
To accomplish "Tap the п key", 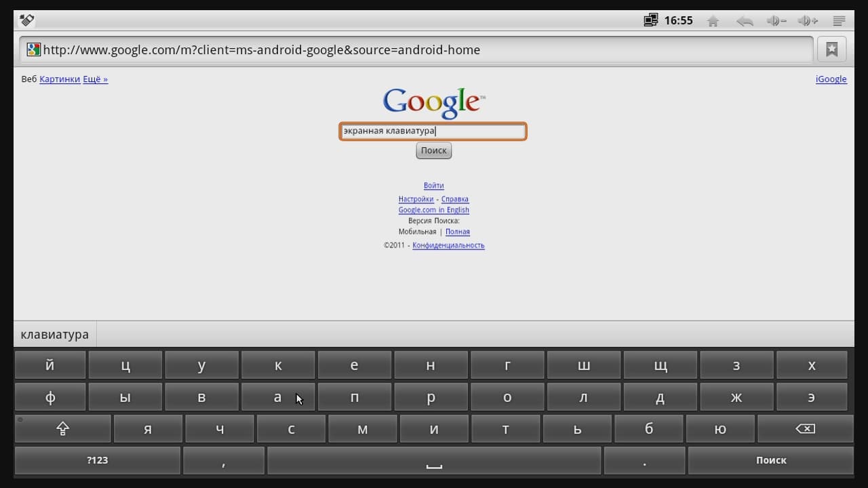I will (x=354, y=397).
